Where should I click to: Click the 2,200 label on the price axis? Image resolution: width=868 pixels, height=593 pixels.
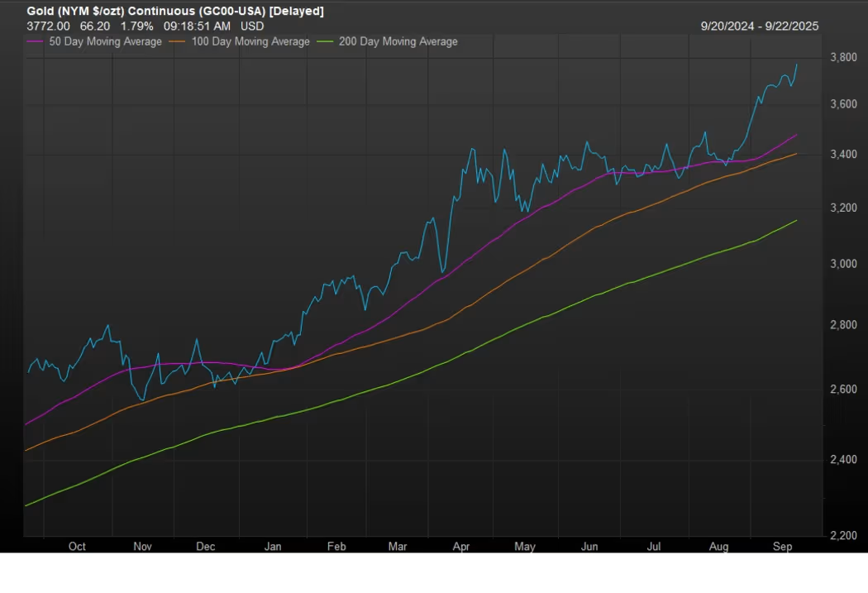pyautogui.click(x=842, y=535)
